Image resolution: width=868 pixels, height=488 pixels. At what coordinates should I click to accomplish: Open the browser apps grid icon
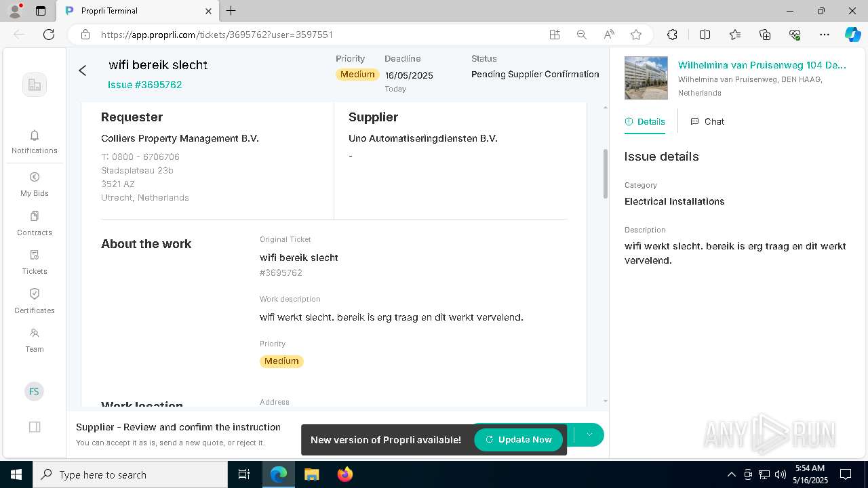555,35
